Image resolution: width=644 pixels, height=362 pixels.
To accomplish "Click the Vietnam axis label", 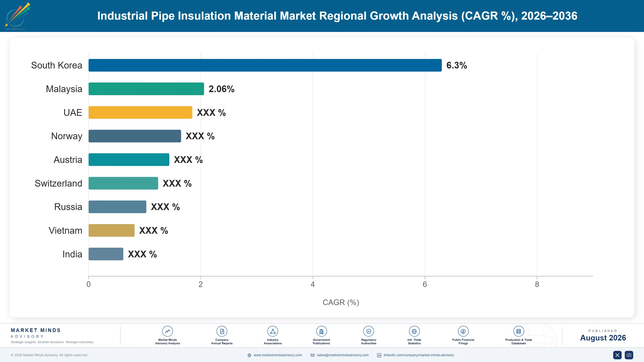I will click(x=65, y=230).
